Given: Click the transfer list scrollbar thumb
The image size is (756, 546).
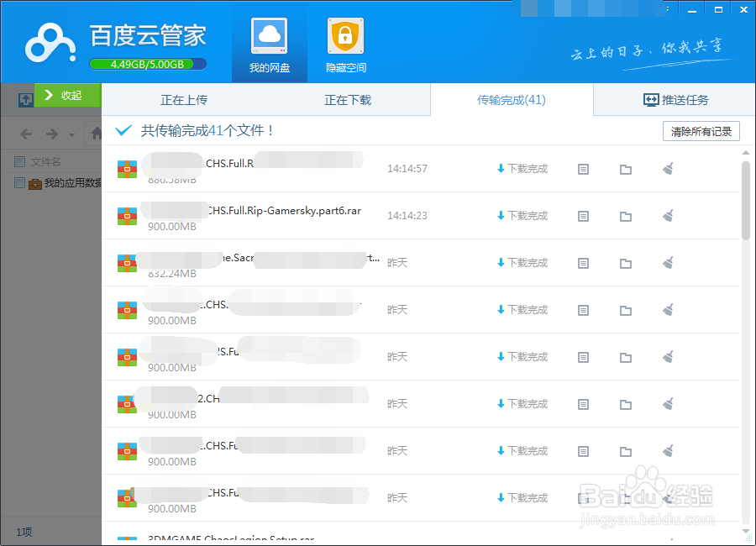Looking at the screenshot, I should (x=746, y=200).
